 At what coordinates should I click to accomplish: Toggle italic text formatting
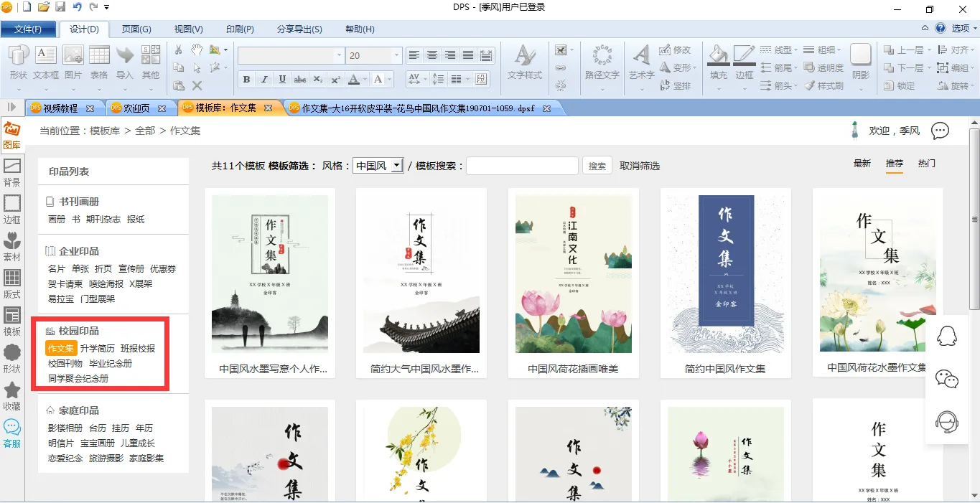point(264,80)
